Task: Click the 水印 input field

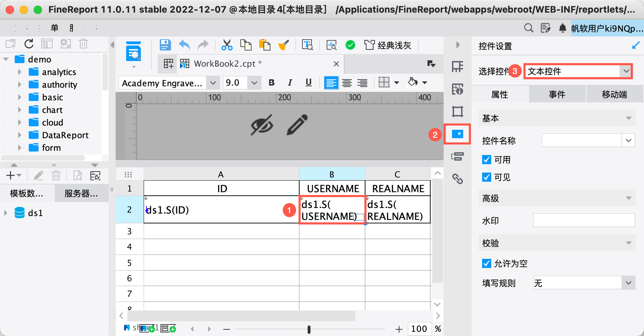Action: coord(584,220)
